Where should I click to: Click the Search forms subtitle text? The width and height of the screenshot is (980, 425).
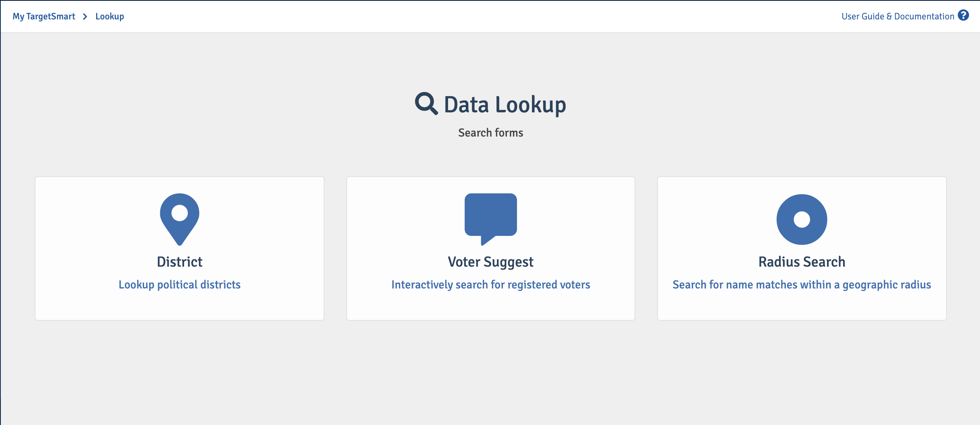tap(491, 133)
